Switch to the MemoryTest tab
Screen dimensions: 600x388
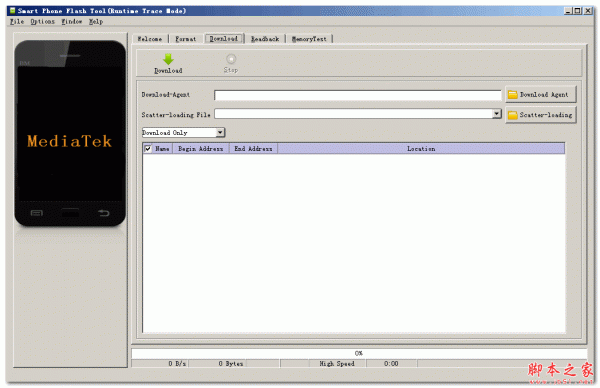[309, 39]
